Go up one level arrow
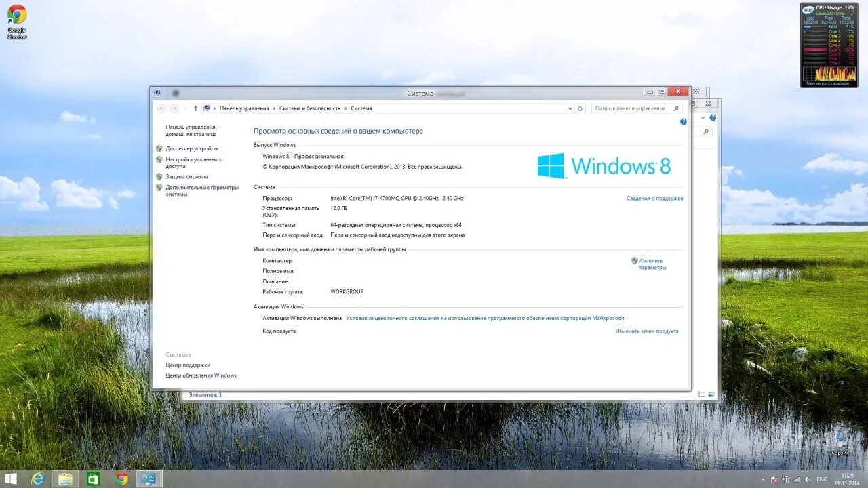 click(196, 108)
